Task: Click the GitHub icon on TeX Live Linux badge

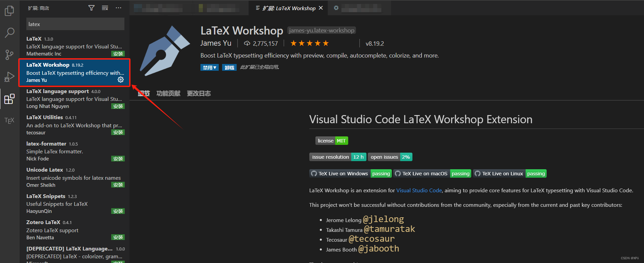Action: (477, 174)
